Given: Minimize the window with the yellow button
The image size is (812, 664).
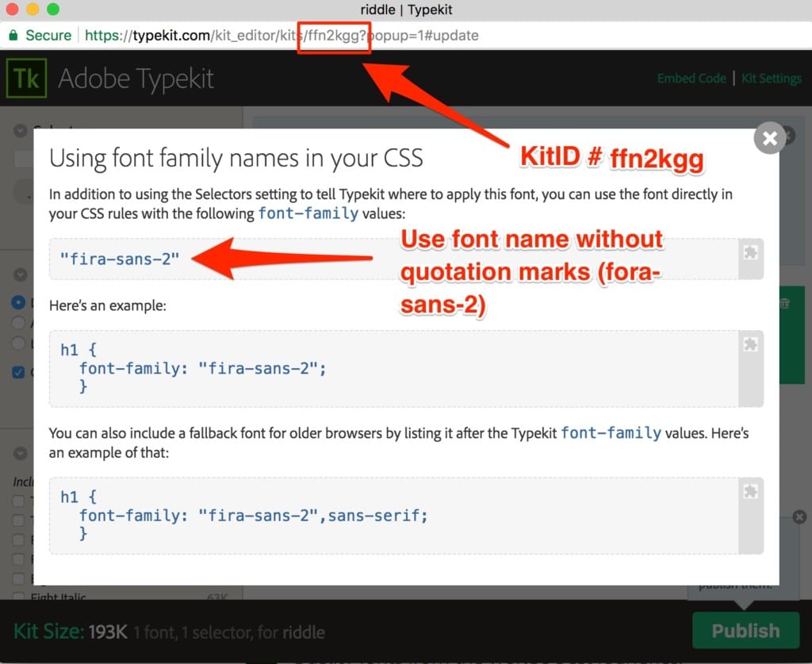Looking at the screenshot, I should point(33,10).
